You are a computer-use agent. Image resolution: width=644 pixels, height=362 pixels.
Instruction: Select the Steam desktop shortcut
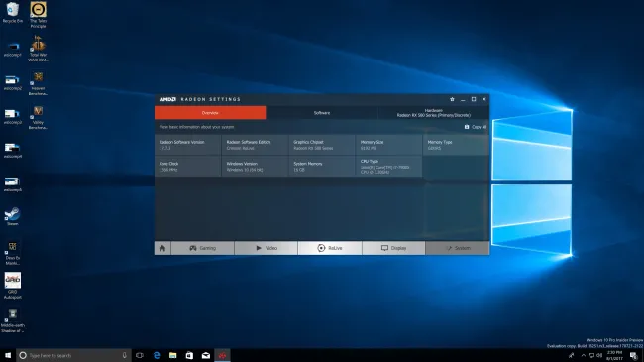click(12, 216)
